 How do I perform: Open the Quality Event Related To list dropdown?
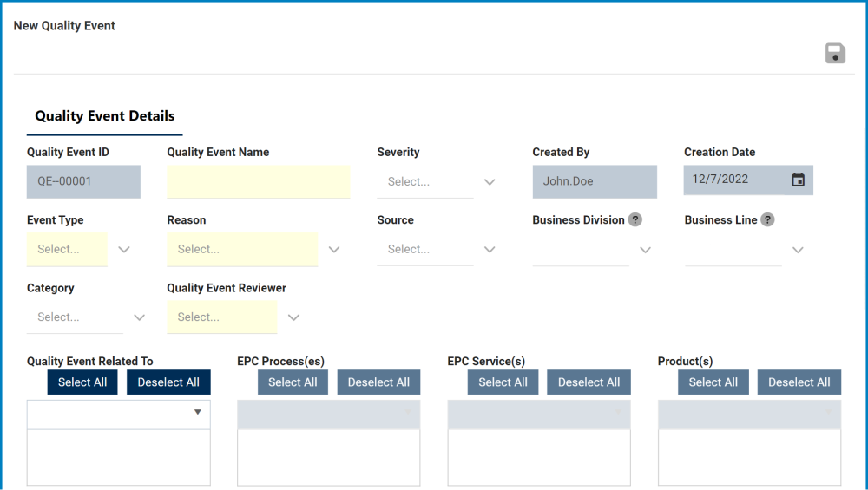tap(197, 413)
